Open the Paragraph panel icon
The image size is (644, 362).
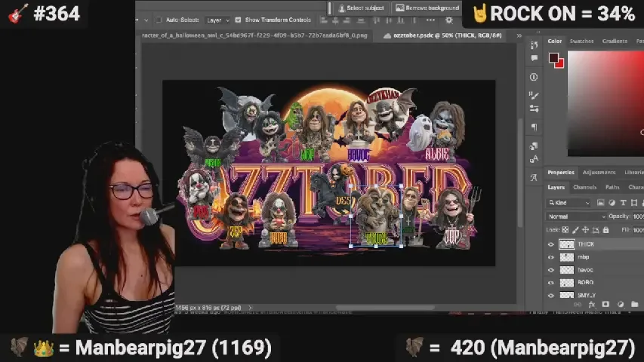pyautogui.click(x=534, y=127)
